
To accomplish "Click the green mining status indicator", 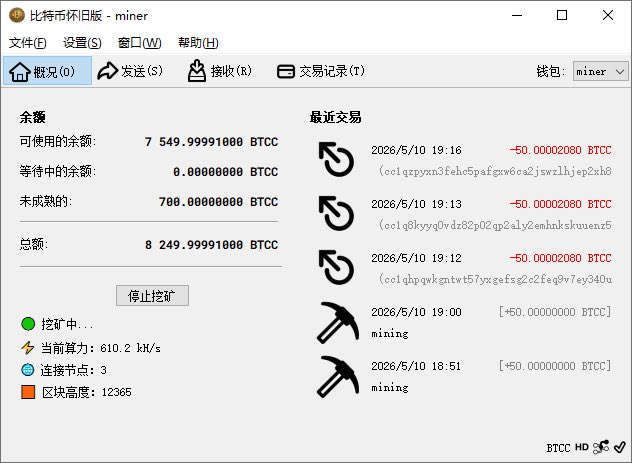I will pyautogui.click(x=28, y=324).
